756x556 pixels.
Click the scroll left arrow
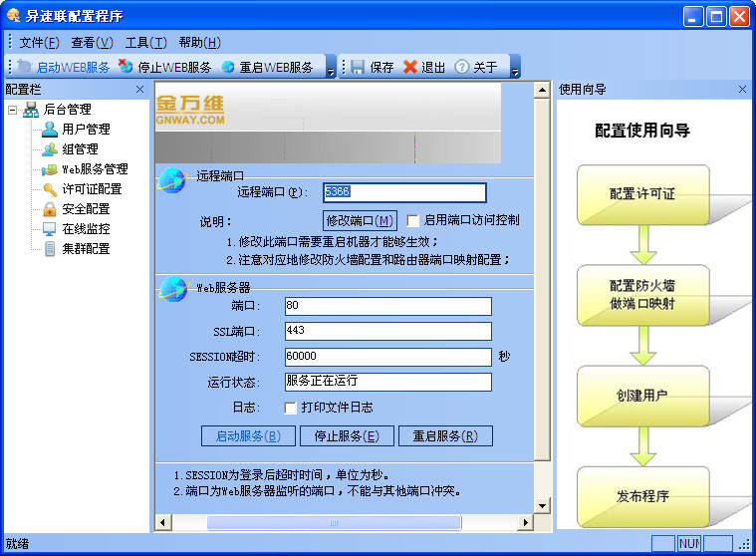(163, 522)
